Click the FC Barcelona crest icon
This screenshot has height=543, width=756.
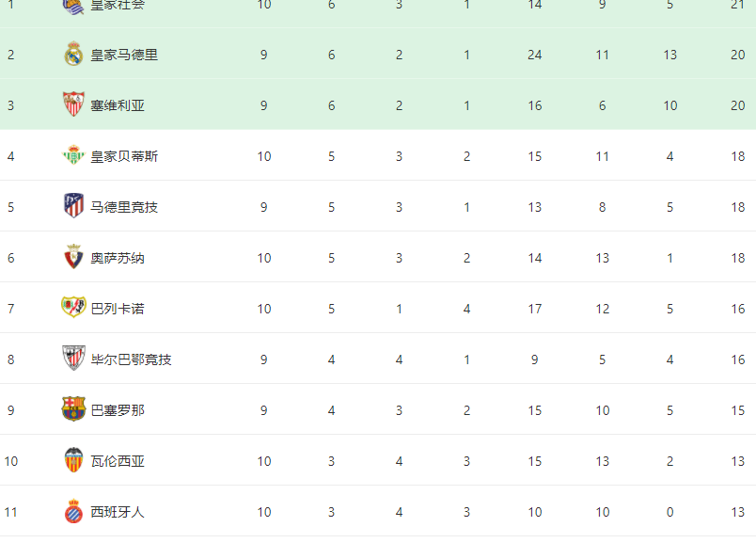(x=73, y=408)
